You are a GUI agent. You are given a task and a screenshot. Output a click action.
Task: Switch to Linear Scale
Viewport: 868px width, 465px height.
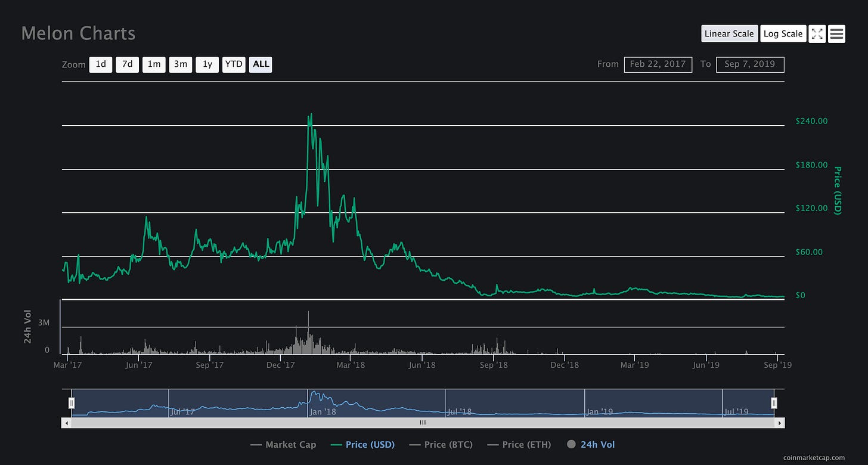(729, 34)
